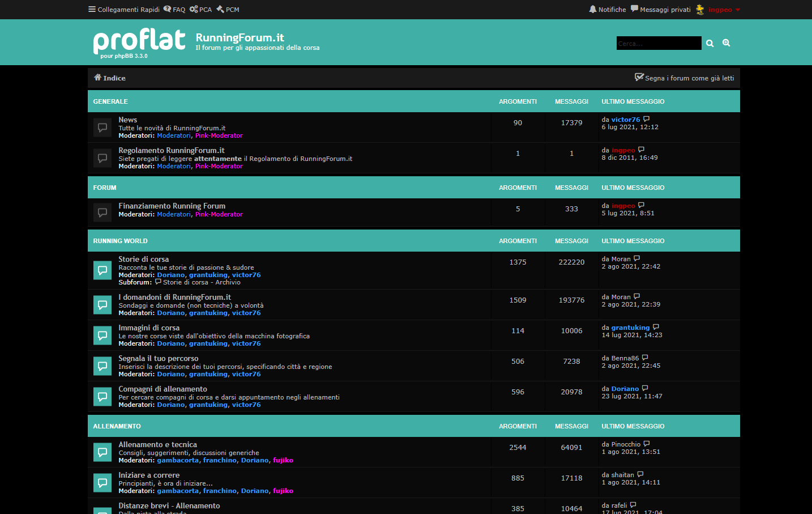Viewport: 812px width, 514px height.
Task: View latest post icon in Finanziamento row
Action: pyautogui.click(x=642, y=205)
